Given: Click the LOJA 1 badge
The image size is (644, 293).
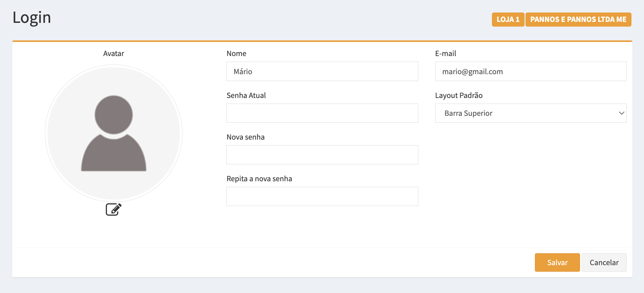Looking at the screenshot, I should point(508,19).
